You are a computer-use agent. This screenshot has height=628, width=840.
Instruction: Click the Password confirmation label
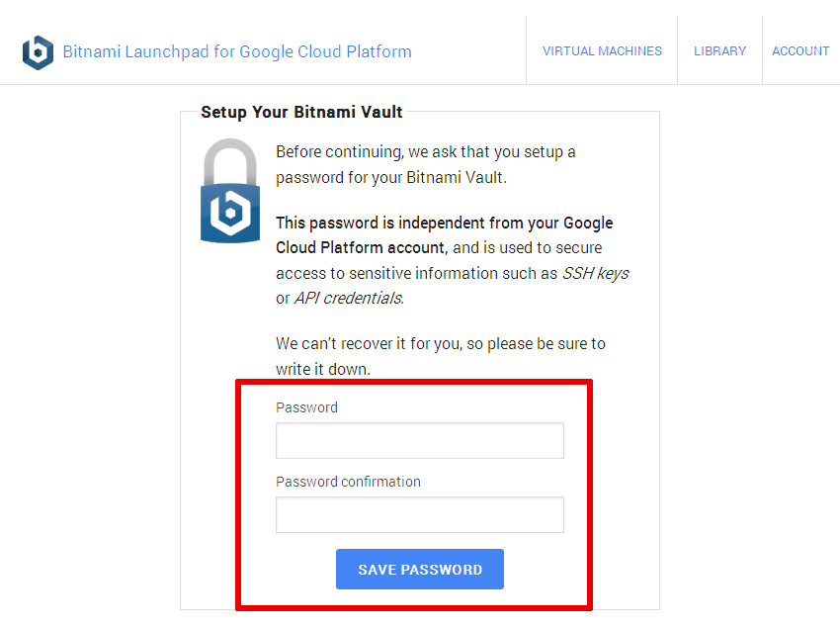pyautogui.click(x=348, y=482)
